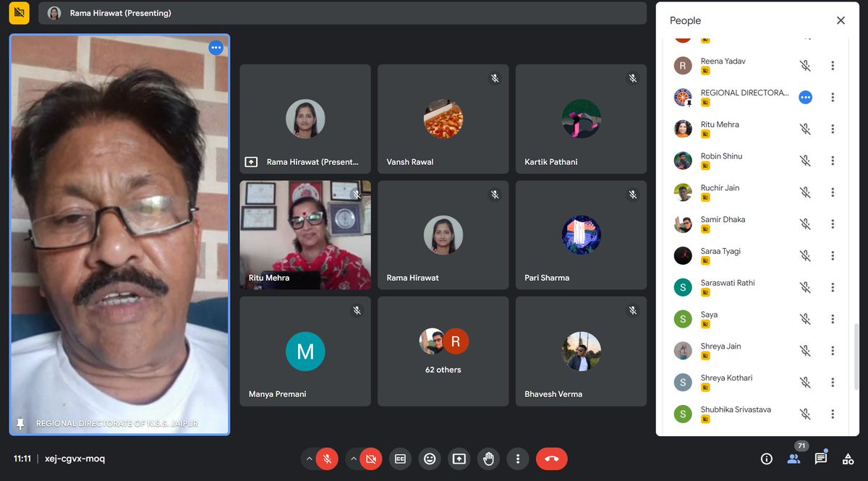This screenshot has height=481, width=868.
Task: Select the Manya Premani video tile
Action: 305,352
